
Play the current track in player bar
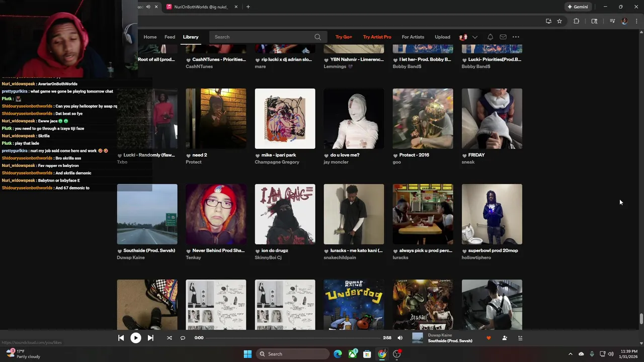136,338
